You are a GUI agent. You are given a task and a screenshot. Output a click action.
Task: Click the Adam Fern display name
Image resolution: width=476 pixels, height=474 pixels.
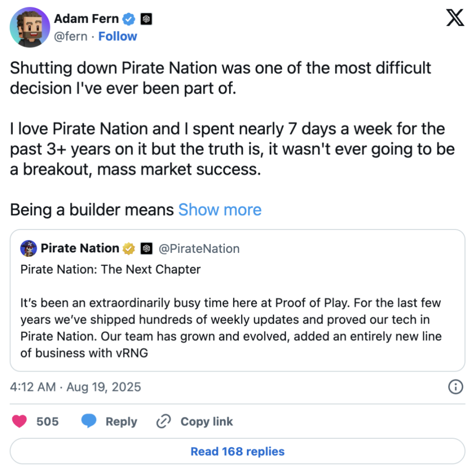86,19
